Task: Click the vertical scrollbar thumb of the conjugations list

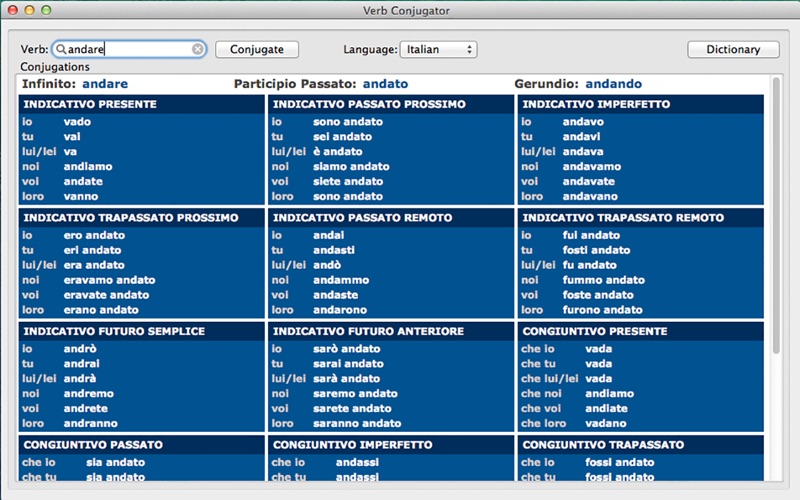Action: pyautogui.click(x=776, y=215)
